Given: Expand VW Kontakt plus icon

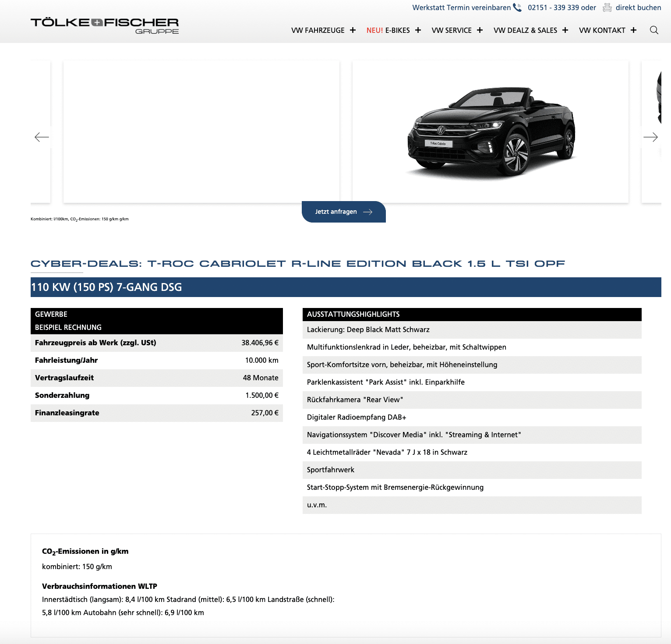Looking at the screenshot, I should coord(633,30).
